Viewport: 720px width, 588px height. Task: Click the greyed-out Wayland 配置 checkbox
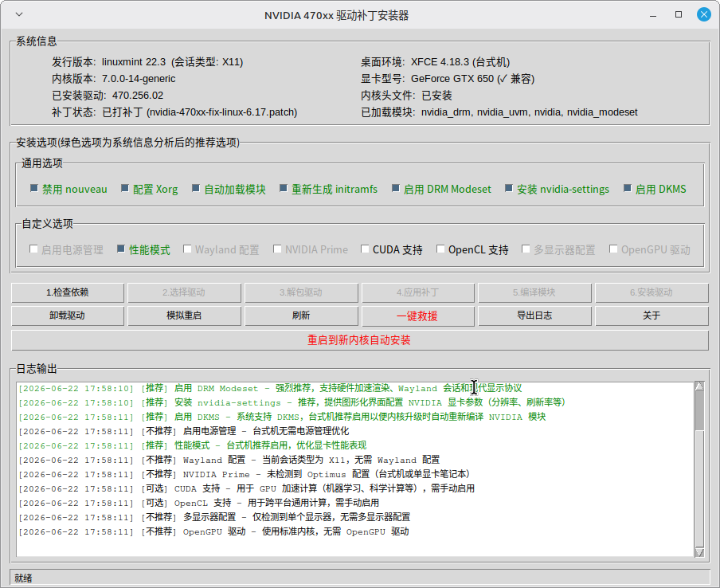[187, 249]
